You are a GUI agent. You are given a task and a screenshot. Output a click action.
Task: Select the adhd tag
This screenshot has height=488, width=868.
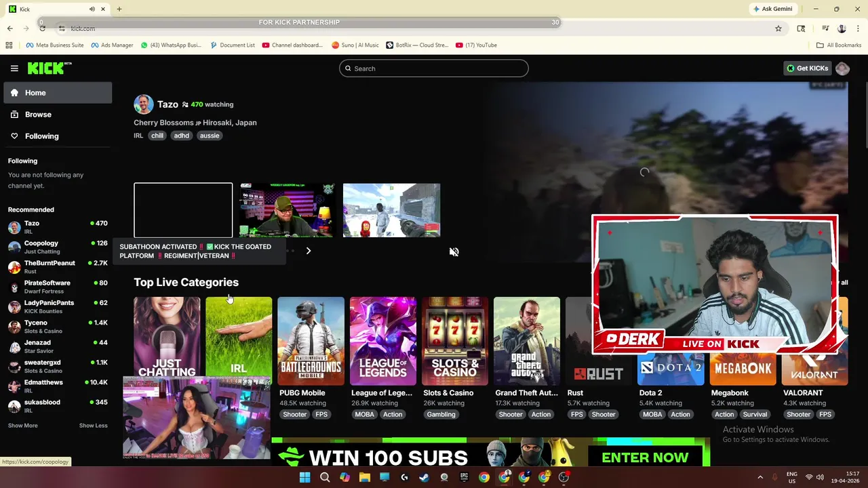click(x=182, y=136)
